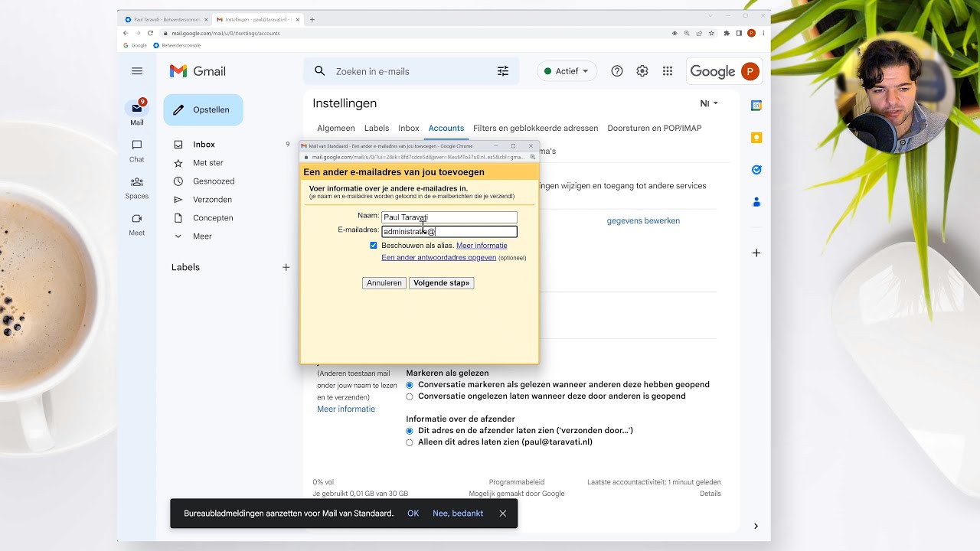Click the Gmail logo
Image resolution: width=980 pixels, height=551 pixels.
pos(198,71)
